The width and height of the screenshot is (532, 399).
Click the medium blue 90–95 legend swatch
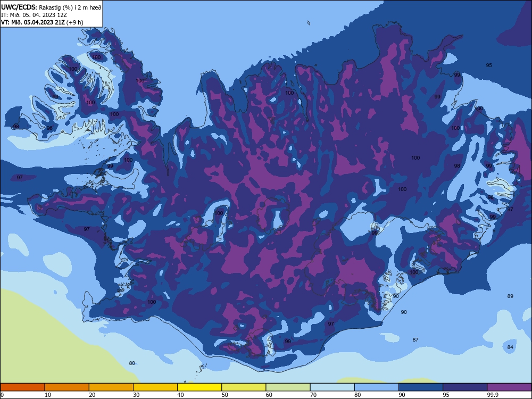pyautogui.click(x=421, y=387)
